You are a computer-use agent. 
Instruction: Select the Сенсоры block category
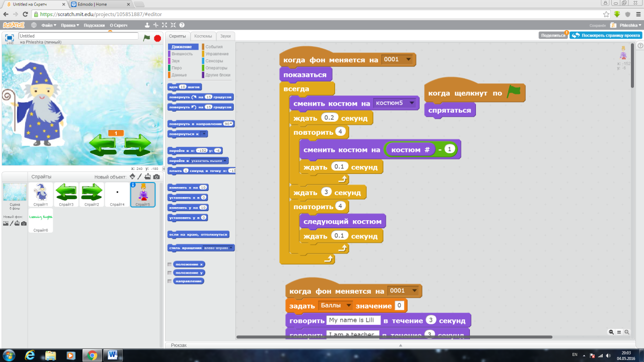214,61
